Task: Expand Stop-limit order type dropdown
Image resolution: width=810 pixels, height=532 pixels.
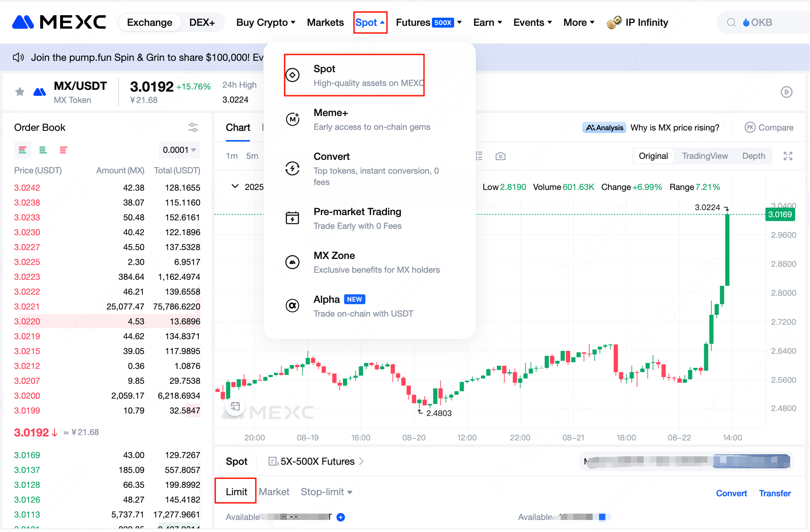Action: [326, 492]
